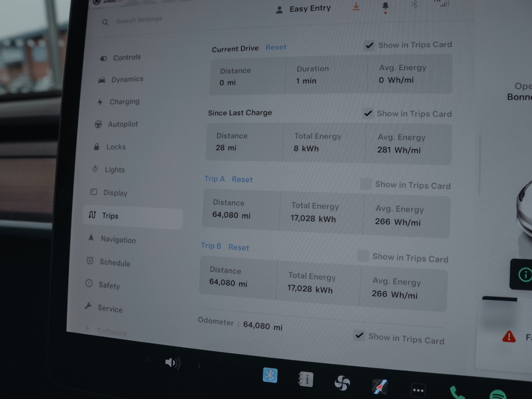Click the Dynamics car icon
The width and height of the screenshot is (532, 399).
[101, 80]
